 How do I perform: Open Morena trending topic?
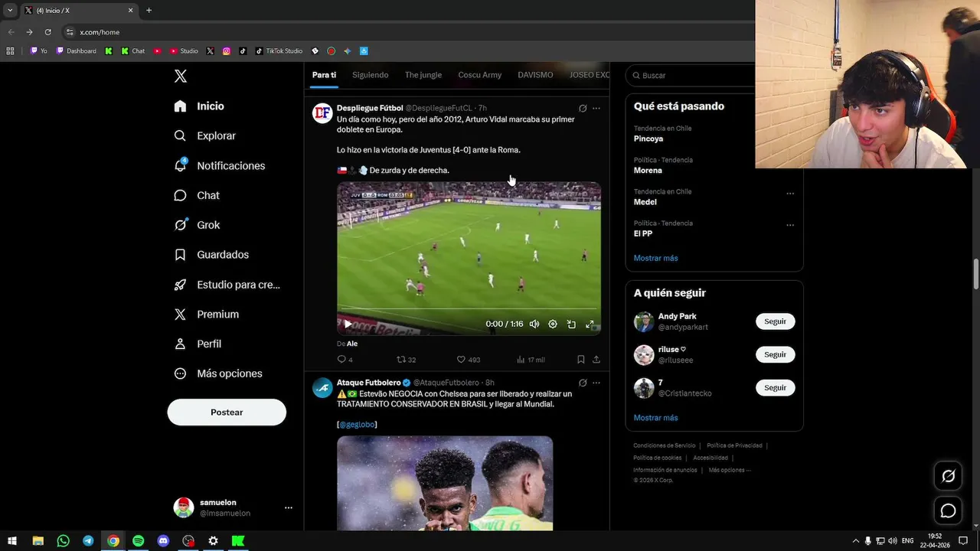pyautogui.click(x=648, y=171)
